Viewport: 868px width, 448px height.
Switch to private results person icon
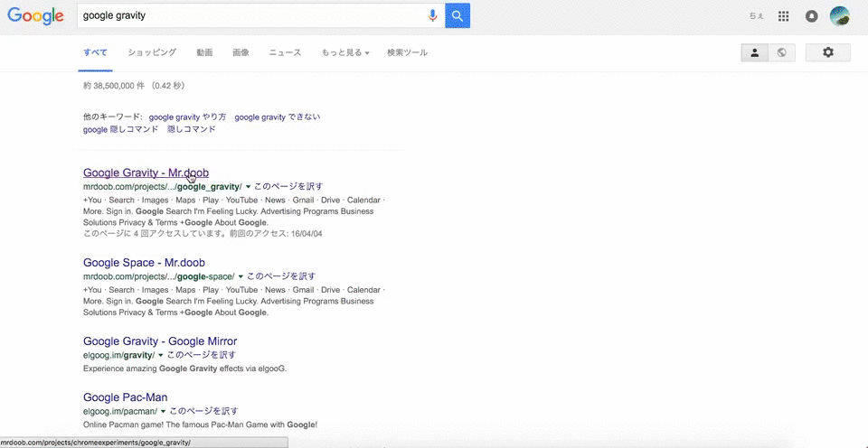[x=754, y=52]
